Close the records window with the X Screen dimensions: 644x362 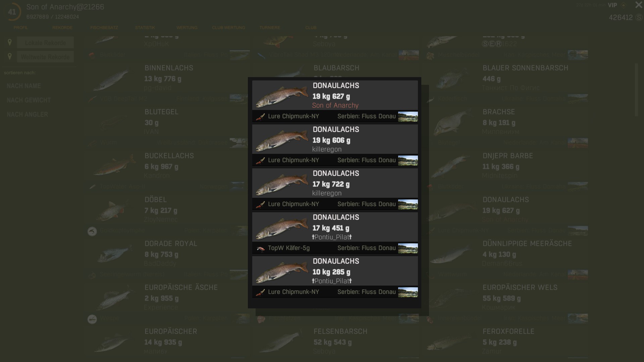[x=638, y=5]
